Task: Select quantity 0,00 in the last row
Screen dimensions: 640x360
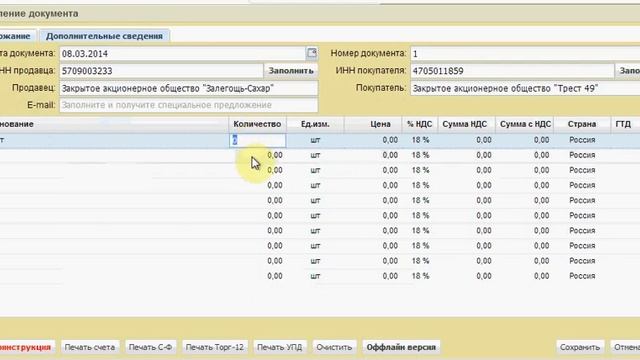Action: (x=275, y=276)
